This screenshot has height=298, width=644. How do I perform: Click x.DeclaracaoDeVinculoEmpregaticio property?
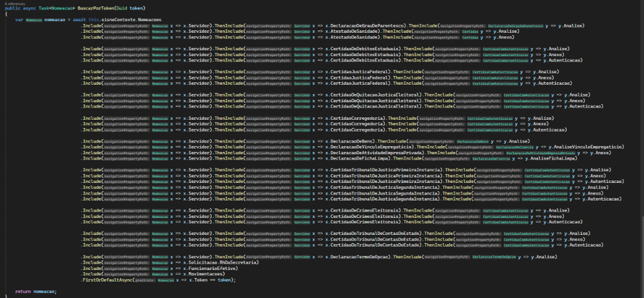click(369, 147)
